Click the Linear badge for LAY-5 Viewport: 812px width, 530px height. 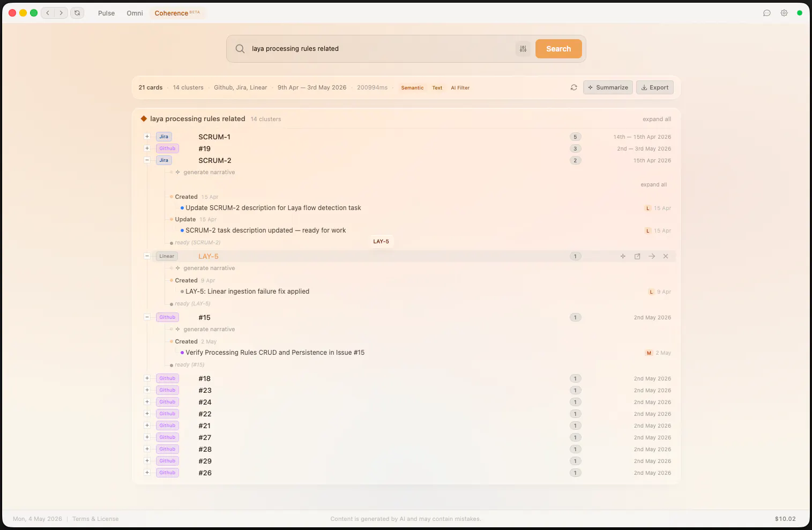click(x=167, y=256)
